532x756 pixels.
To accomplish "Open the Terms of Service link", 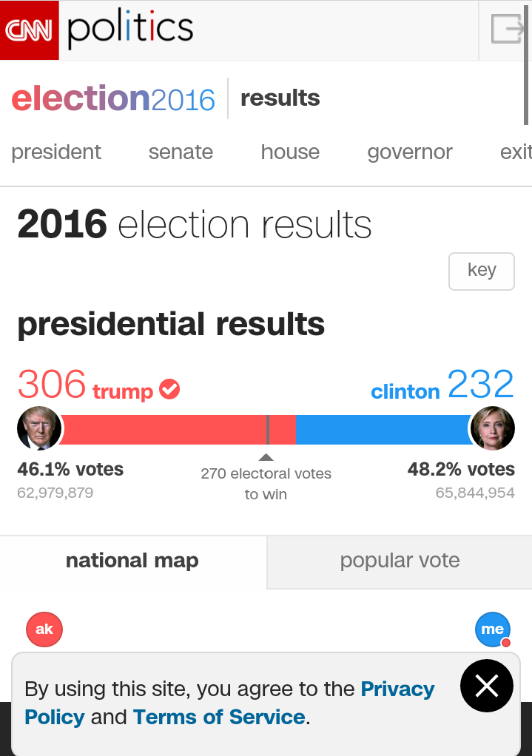I will click(x=219, y=717).
